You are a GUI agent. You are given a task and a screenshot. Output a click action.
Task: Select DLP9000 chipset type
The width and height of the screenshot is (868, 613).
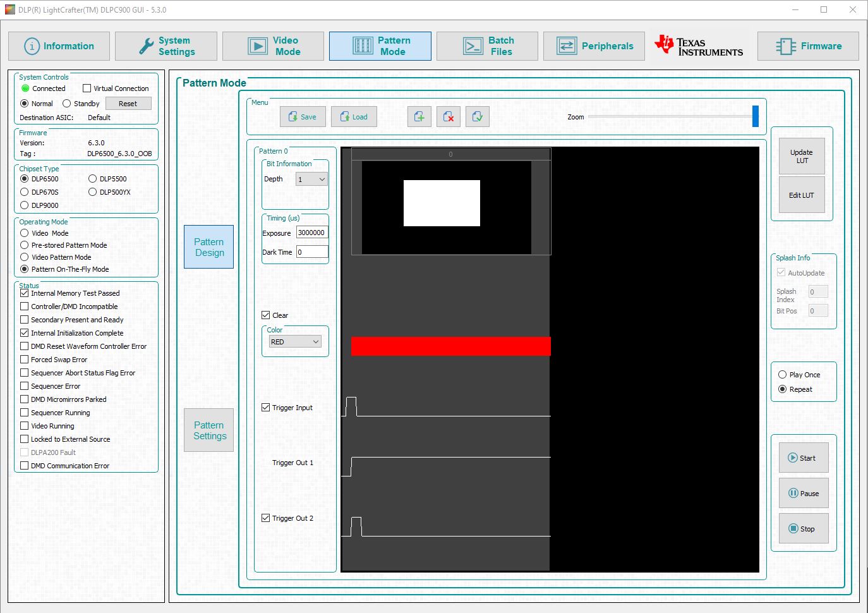(25, 205)
